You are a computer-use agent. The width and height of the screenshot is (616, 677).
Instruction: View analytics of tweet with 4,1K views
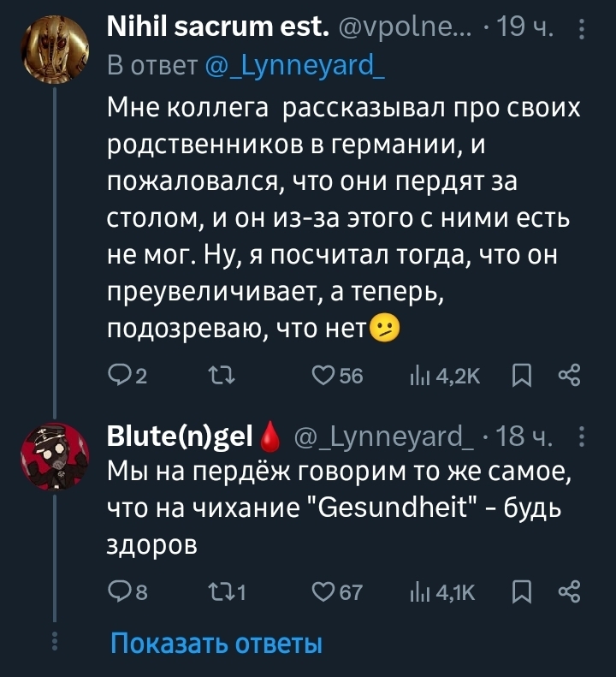[423, 592]
